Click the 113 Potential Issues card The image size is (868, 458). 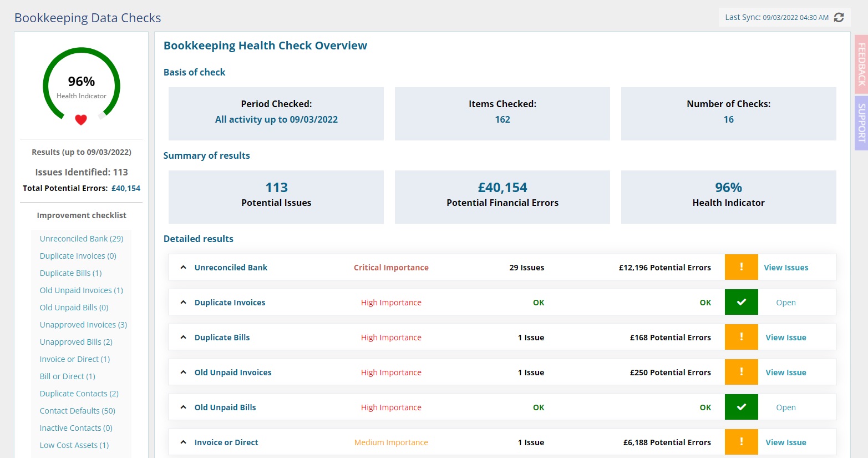tap(276, 197)
